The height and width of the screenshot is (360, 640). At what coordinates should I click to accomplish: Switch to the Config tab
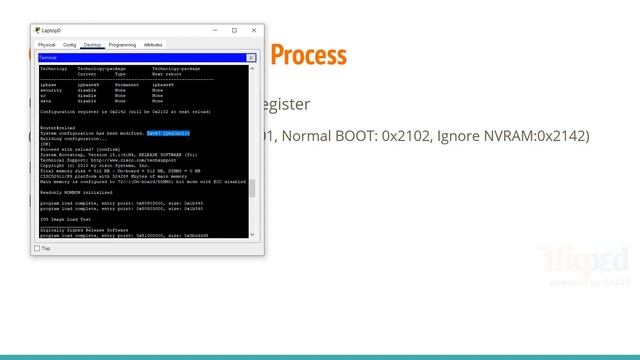[x=69, y=45]
